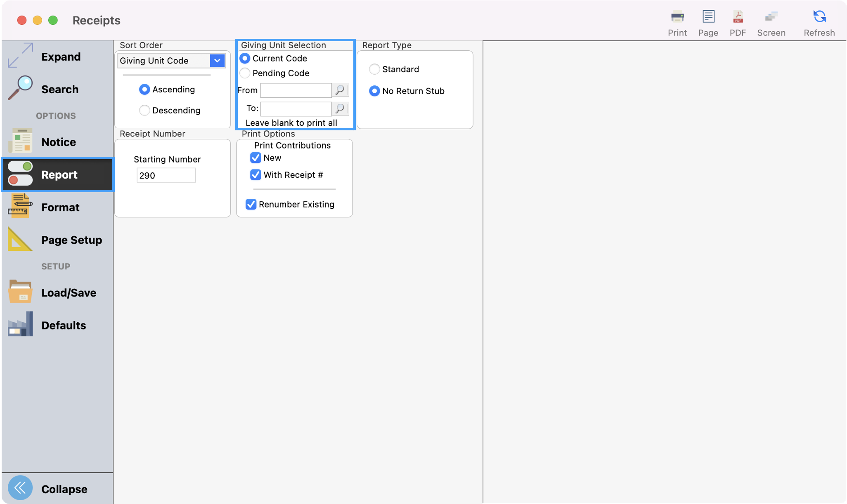Open the Giving Unit Code sort dropdown
Viewport: 847px width, 504px height.
coord(217,61)
